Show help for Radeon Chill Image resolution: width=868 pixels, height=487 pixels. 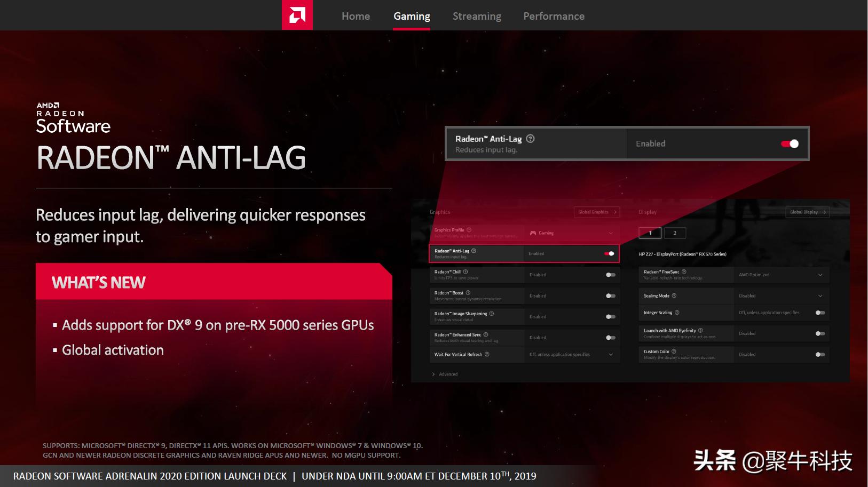pos(465,272)
